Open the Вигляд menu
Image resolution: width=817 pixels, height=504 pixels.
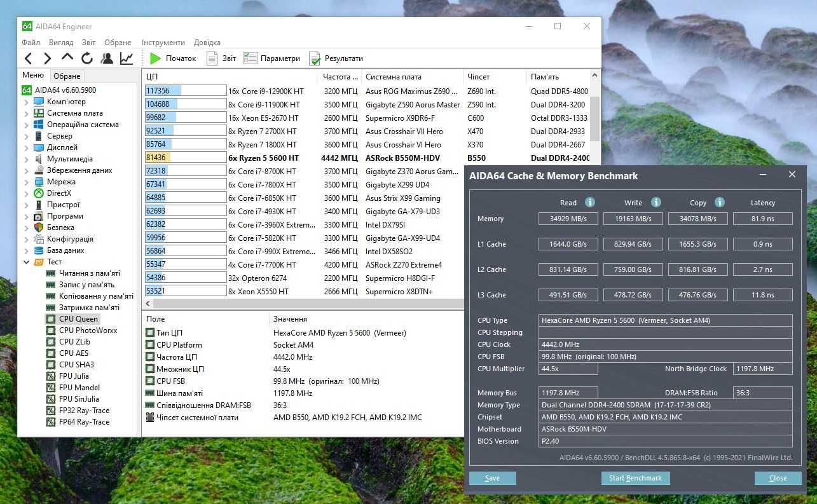(x=61, y=43)
